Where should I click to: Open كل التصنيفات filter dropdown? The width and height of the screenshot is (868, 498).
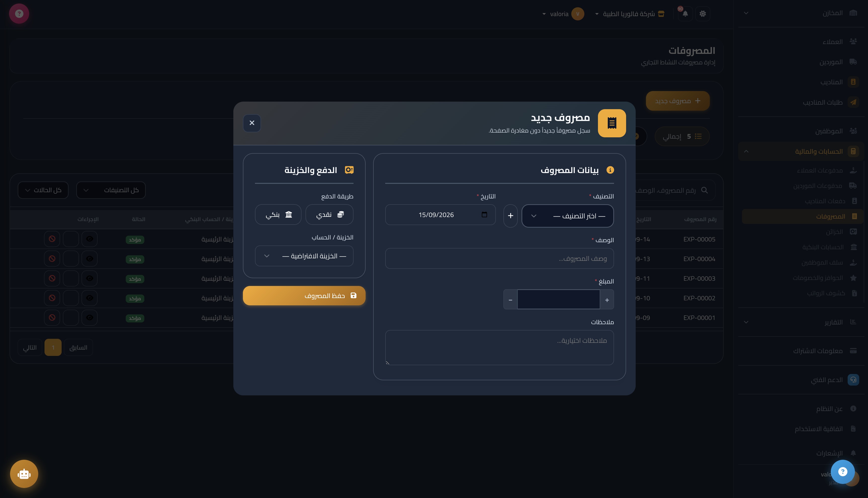click(111, 190)
